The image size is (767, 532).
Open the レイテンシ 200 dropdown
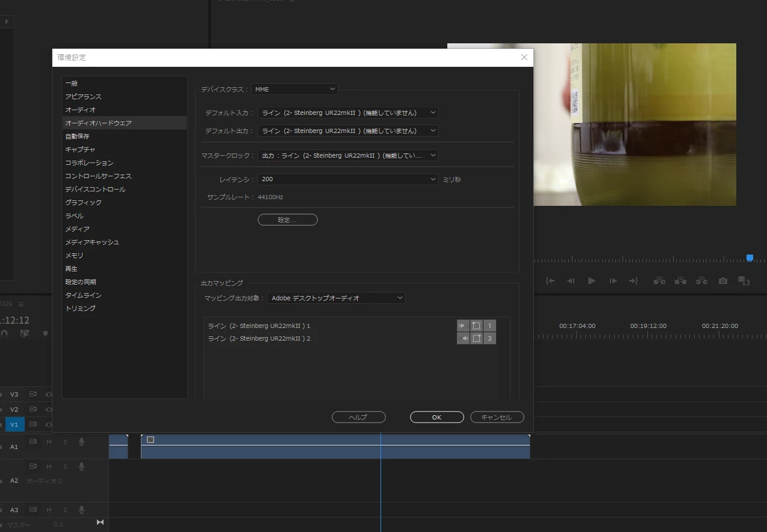pyautogui.click(x=348, y=179)
